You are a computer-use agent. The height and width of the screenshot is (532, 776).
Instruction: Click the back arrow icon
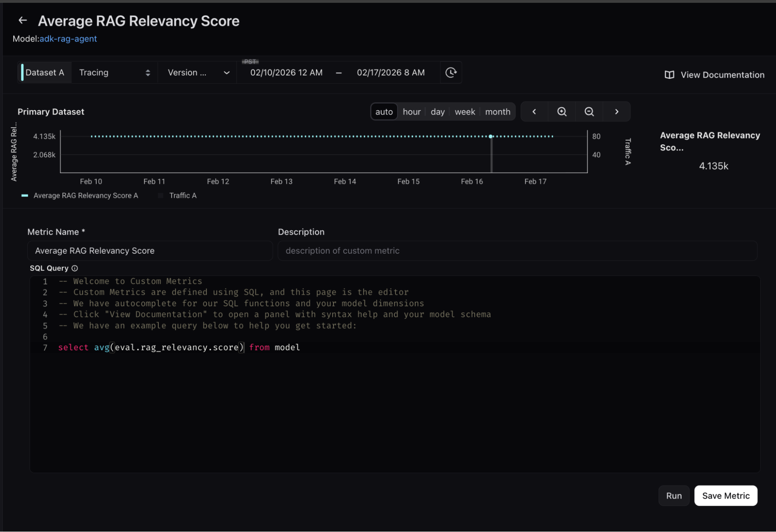tap(23, 21)
